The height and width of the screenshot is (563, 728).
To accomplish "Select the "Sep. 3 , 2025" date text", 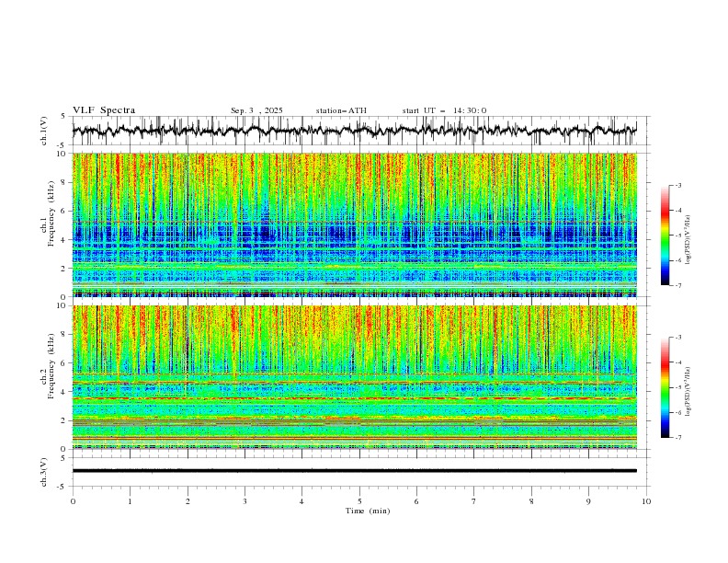I will click(x=256, y=110).
